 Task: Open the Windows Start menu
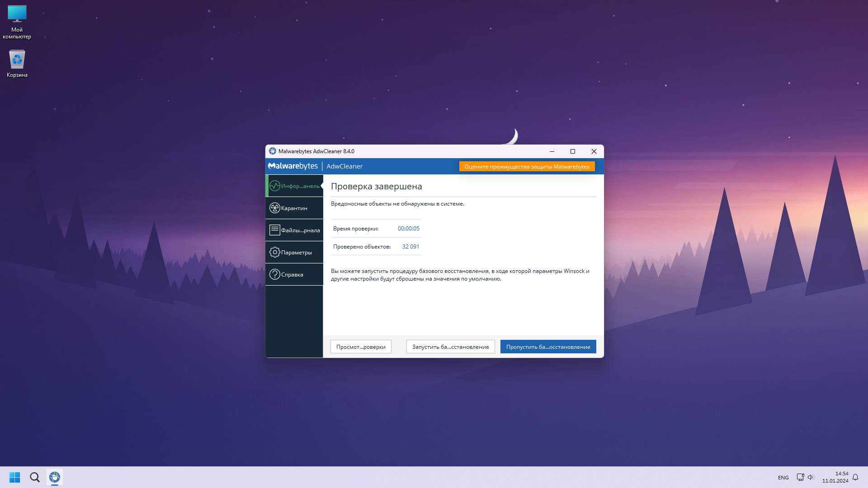point(14,477)
